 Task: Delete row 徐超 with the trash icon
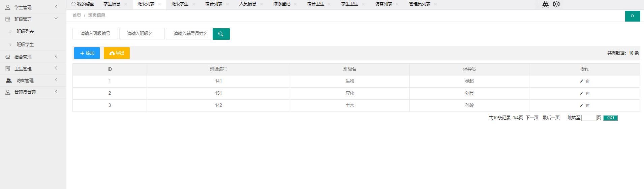tap(588, 81)
